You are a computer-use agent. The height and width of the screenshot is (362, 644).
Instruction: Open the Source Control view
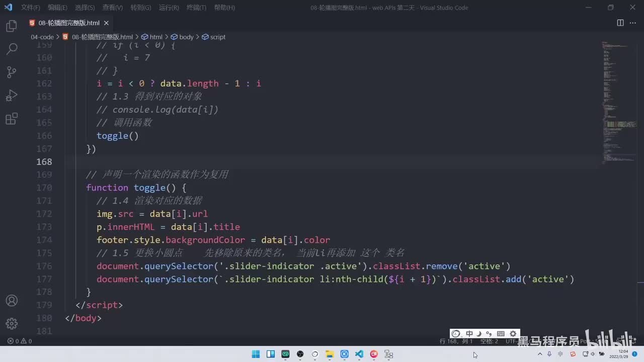coord(12,72)
